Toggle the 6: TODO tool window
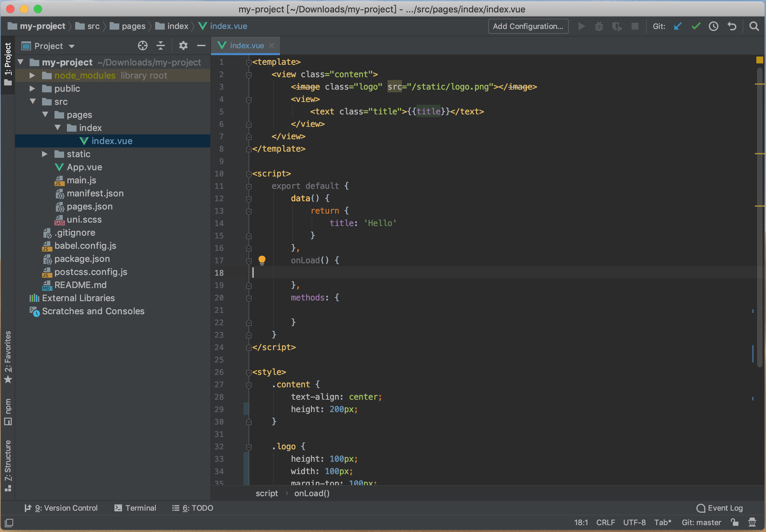This screenshot has height=532, width=766. point(193,508)
